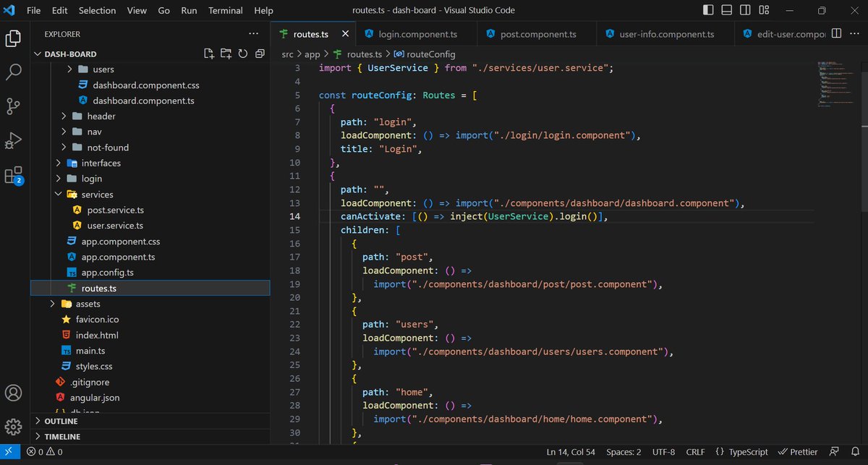
Task: Click the code minimap preview
Action: click(834, 83)
